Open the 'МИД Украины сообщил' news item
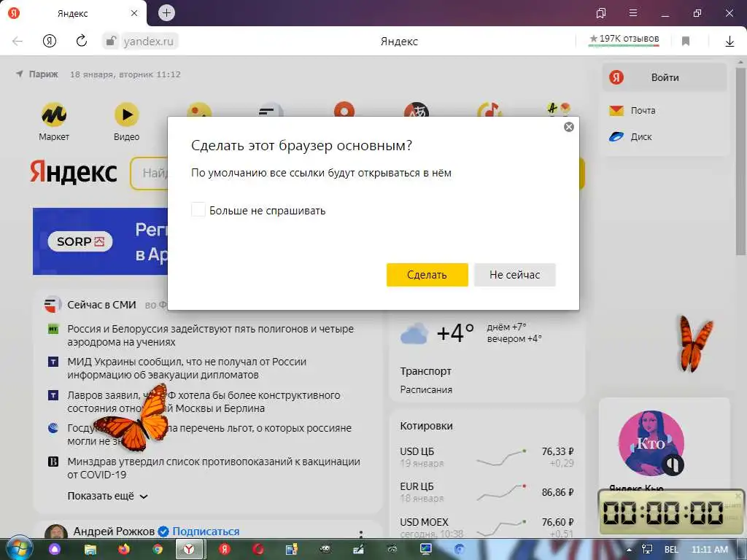This screenshot has height=560, width=747. click(187, 368)
